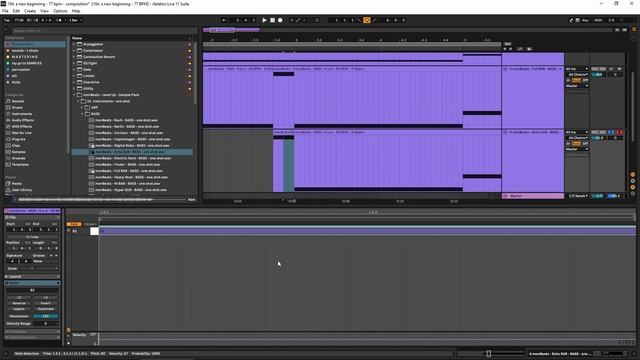Expand the ARP folder
The height and width of the screenshot is (360, 640).
click(x=82, y=107)
